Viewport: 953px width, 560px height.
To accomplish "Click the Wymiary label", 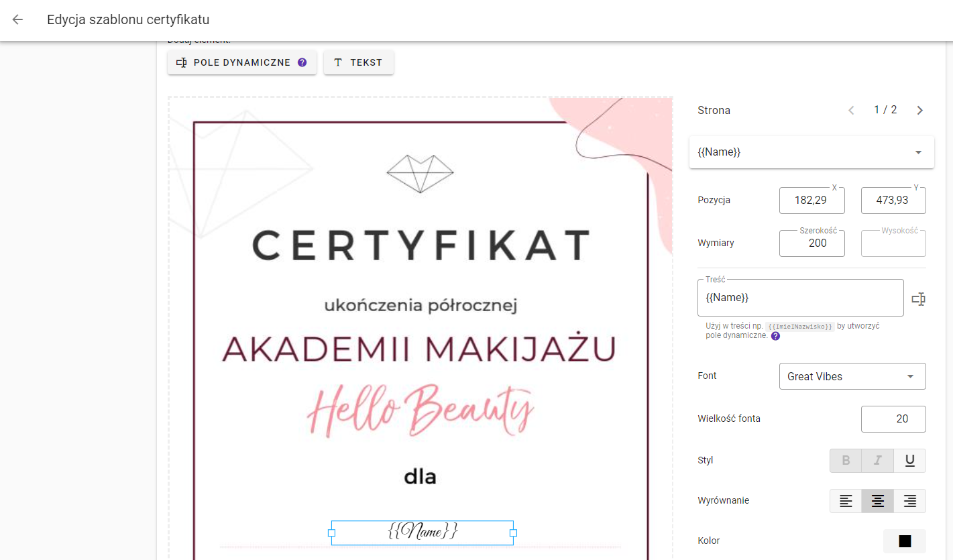I will pos(716,243).
